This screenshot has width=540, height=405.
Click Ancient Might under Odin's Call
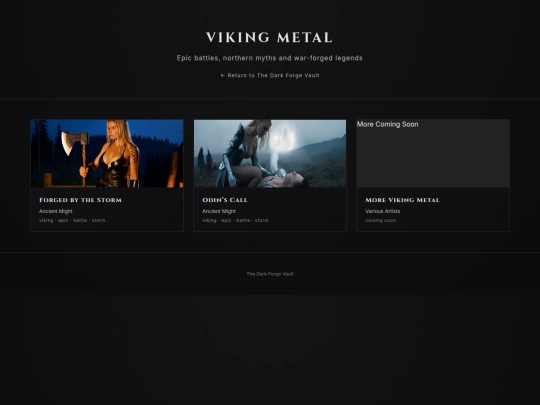pos(219,211)
